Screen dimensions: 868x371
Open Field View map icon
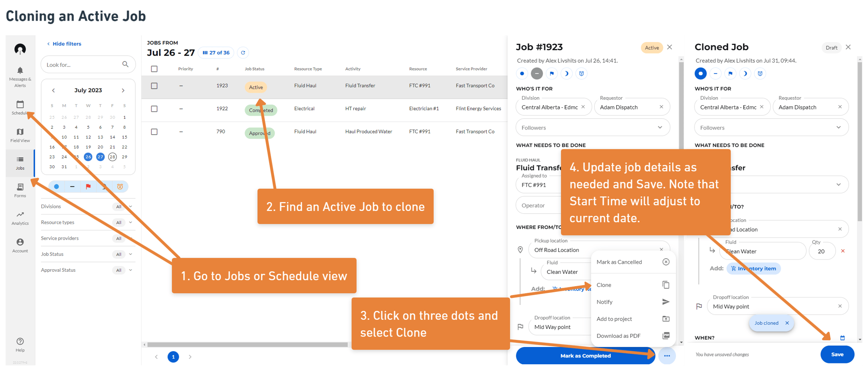[20, 132]
